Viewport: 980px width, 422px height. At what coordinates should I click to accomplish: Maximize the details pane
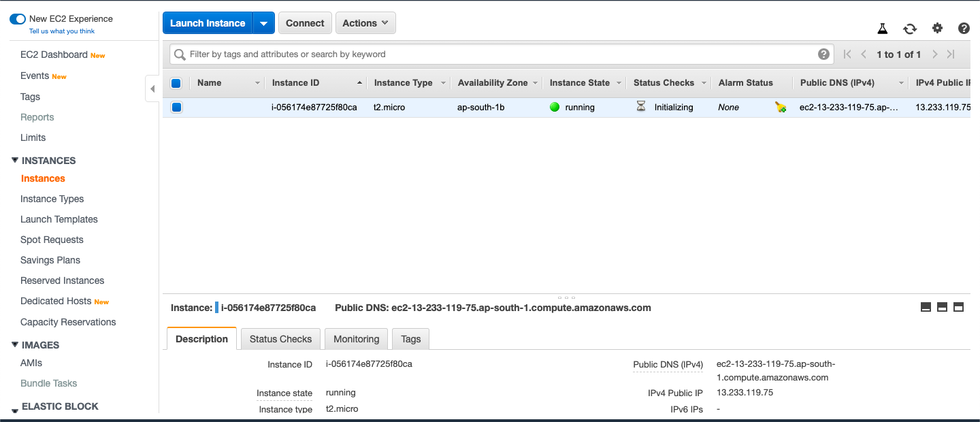(x=958, y=307)
